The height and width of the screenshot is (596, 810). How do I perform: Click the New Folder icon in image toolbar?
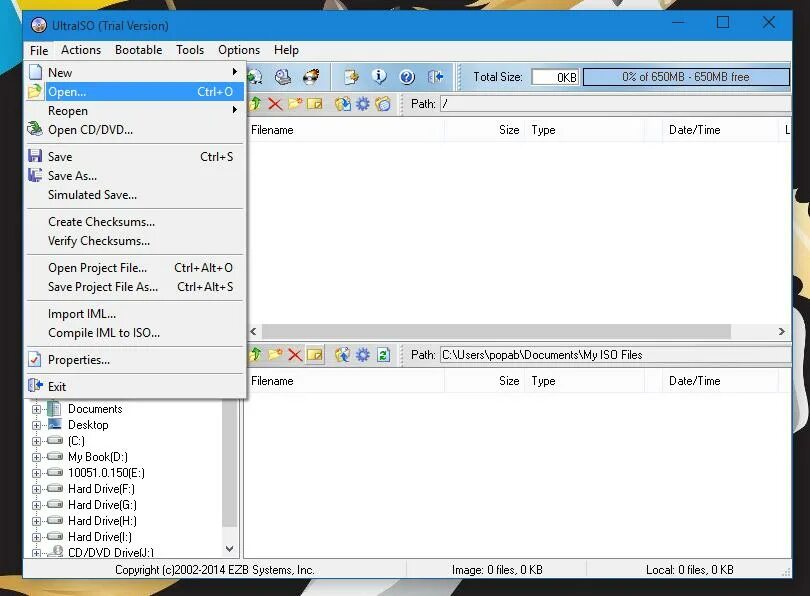point(295,104)
